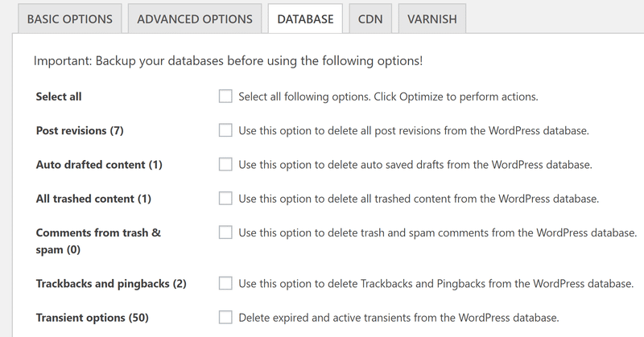Click the bold 'Select all' row label
Screen dimensions: 644x337
59,97
